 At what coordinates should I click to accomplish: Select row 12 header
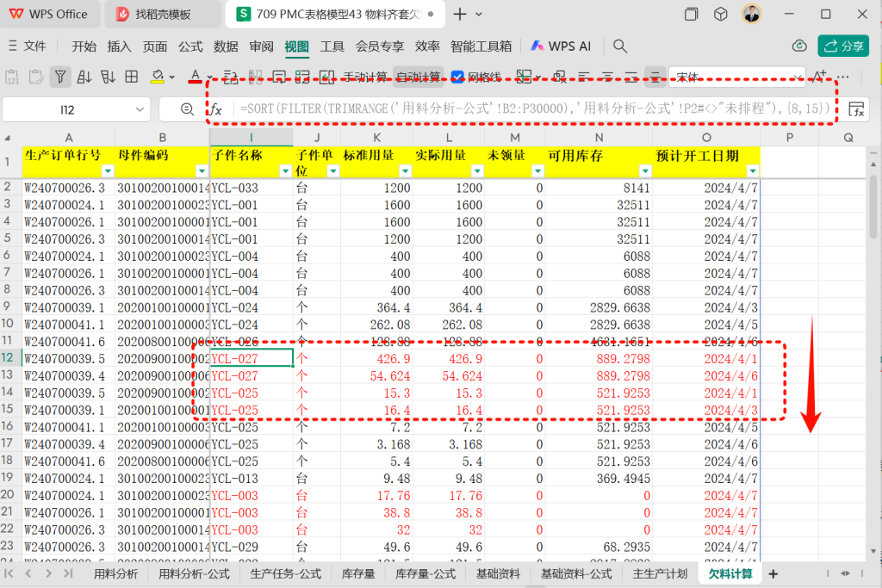tap(7, 358)
